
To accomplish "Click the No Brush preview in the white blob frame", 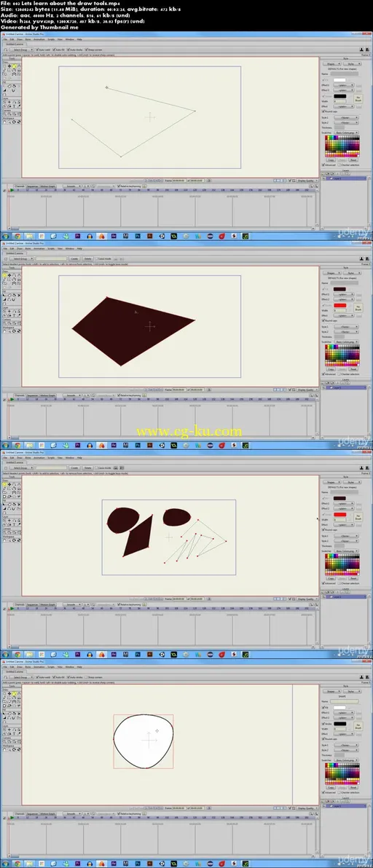I will (358, 727).
